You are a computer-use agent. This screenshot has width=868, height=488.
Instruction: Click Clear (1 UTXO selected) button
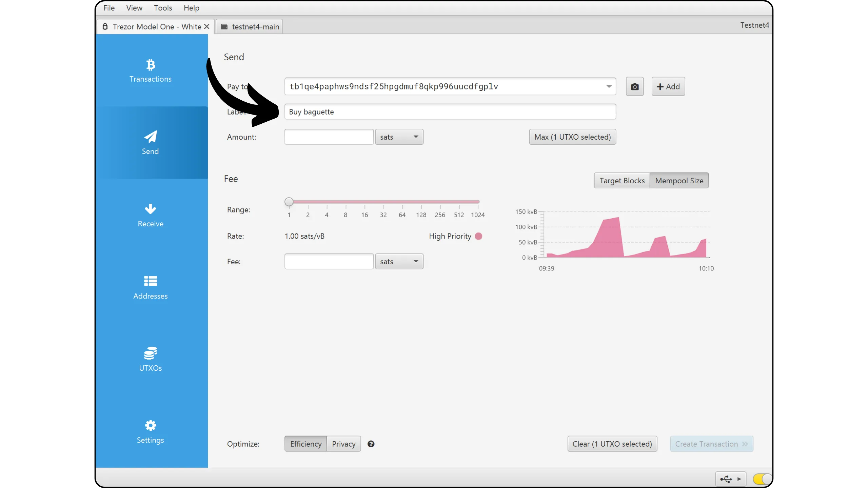point(612,444)
